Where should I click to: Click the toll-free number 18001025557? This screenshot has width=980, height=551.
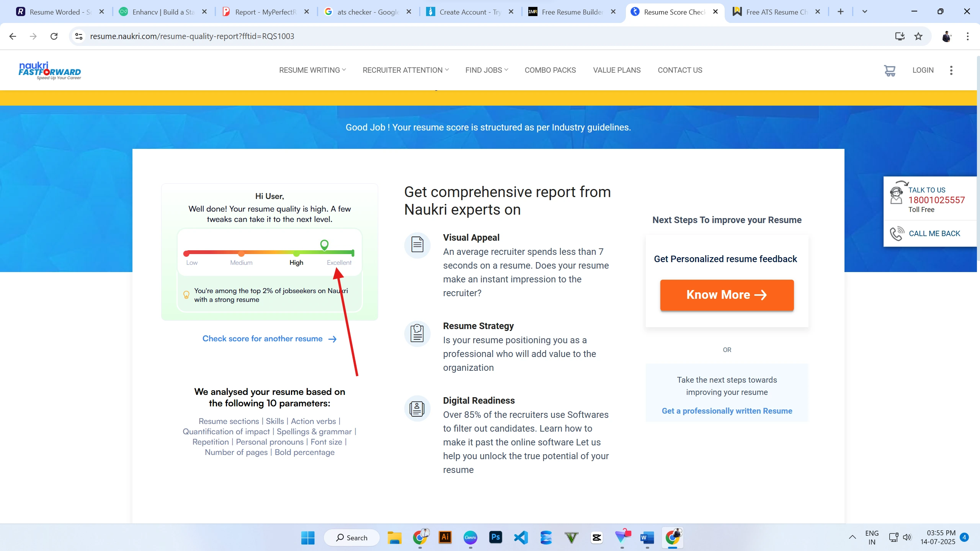(936, 200)
